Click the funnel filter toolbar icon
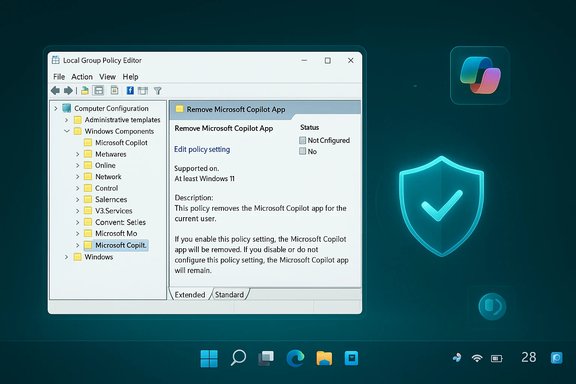 (158, 91)
